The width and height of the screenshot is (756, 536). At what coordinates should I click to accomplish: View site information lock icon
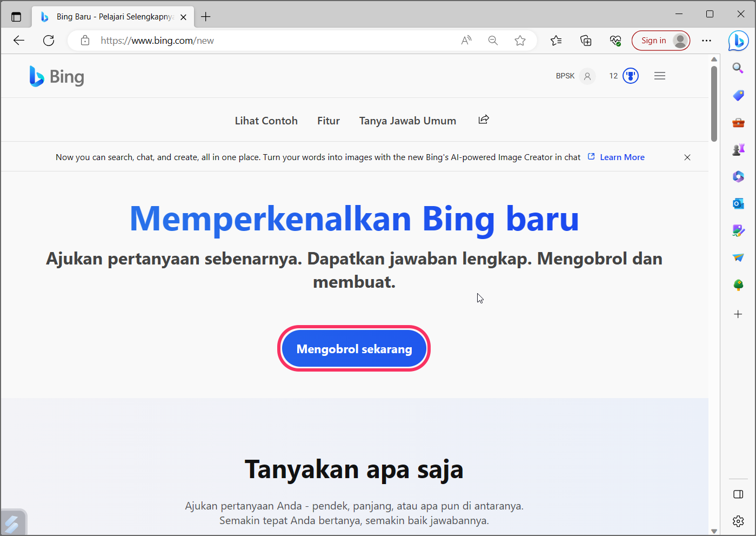tap(85, 41)
